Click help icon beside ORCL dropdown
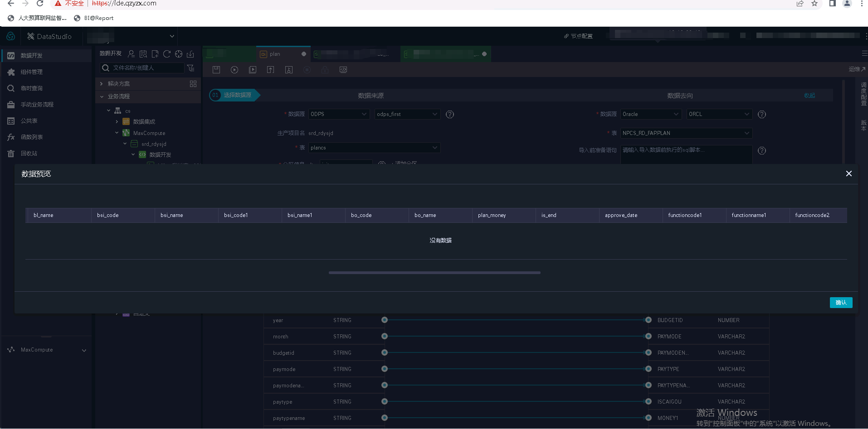Screen dimensions: 868x429 762,114
